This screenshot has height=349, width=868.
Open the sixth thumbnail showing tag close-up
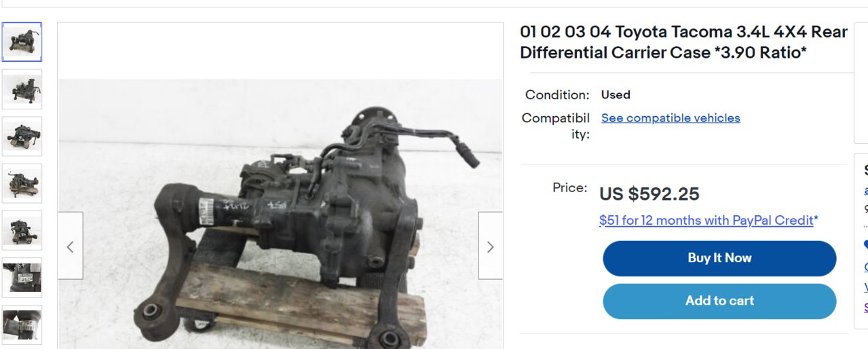[22, 277]
